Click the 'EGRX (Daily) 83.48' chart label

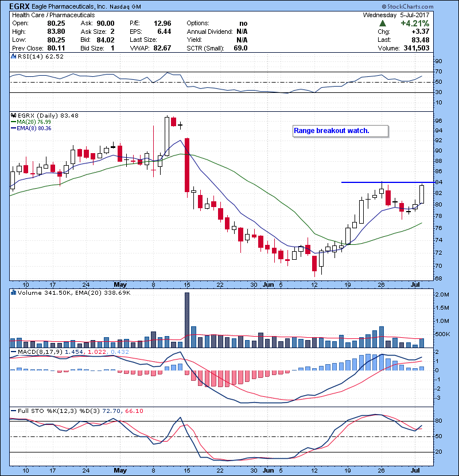tap(48, 116)
